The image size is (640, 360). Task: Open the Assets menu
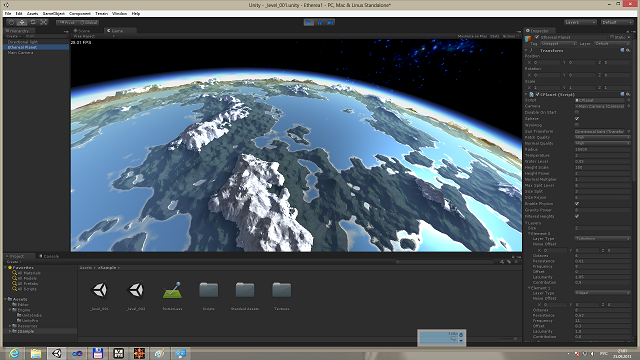point(32,13)
